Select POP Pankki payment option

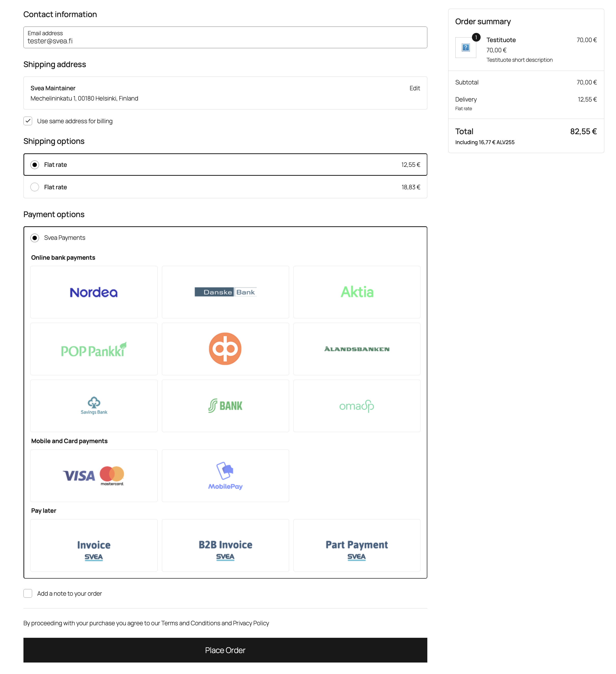tap(94, 349)
